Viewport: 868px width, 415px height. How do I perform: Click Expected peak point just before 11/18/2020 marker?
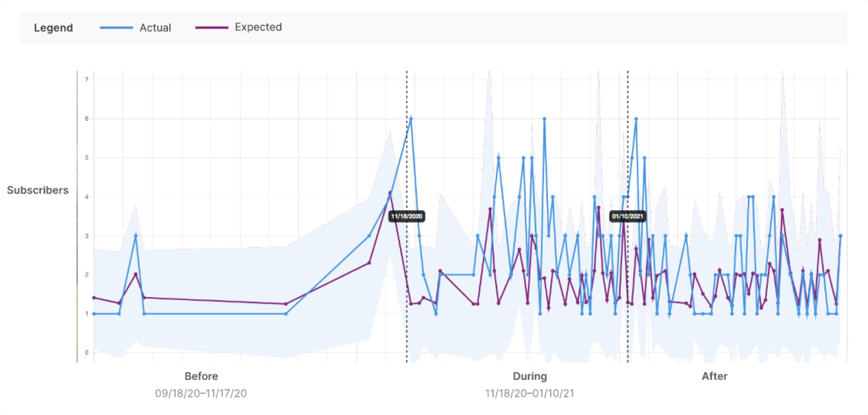[390, 193]
